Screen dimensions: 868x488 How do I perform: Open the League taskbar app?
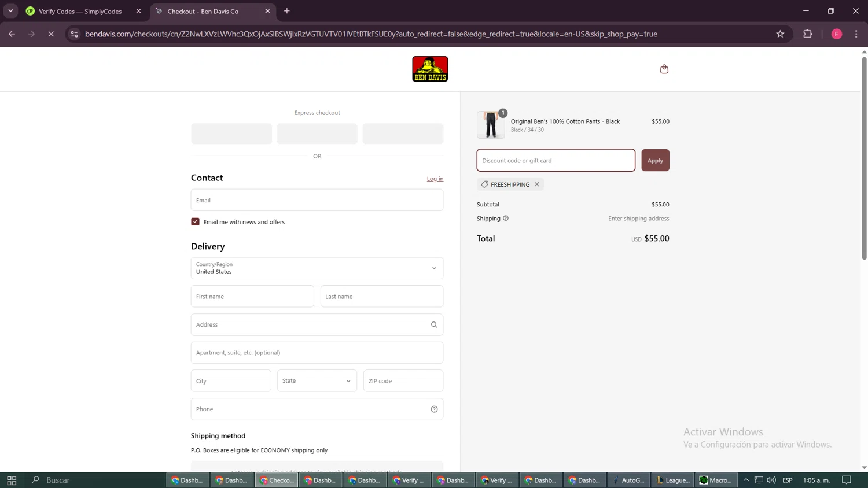pyautogui.click(x=673, y=480)
